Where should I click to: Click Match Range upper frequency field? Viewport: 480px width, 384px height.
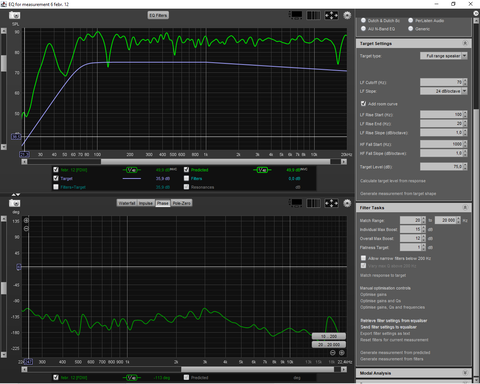pyautogui.click(x=446, y=220)
